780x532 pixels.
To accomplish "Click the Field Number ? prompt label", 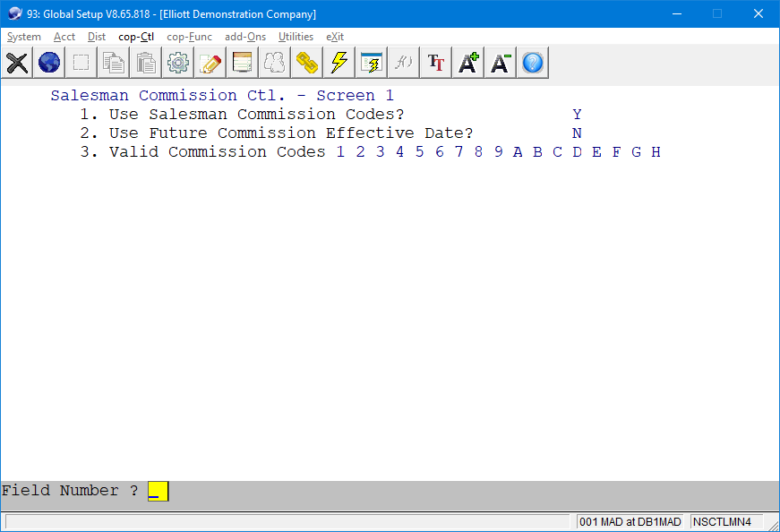I will click(70, 491).
